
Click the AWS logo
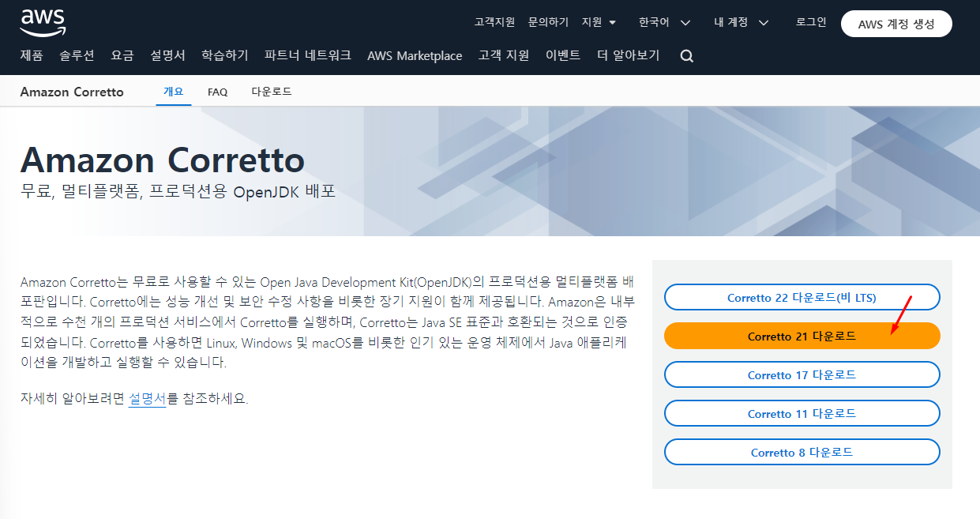click(x=43, y=24)
